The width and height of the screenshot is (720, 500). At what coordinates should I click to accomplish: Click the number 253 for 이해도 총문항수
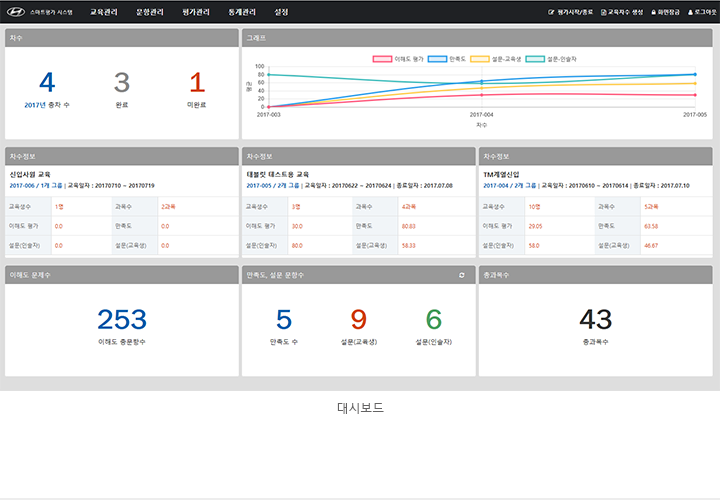[x=122, y=320]
